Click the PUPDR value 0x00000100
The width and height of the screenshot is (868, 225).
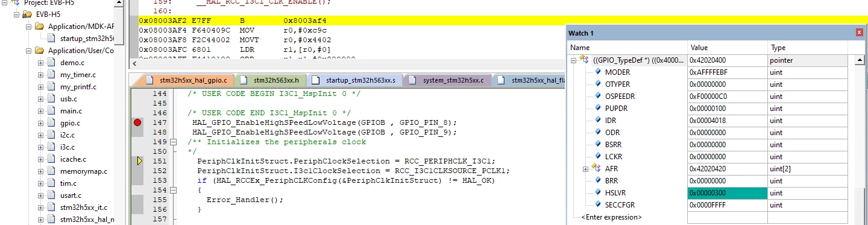728,108
